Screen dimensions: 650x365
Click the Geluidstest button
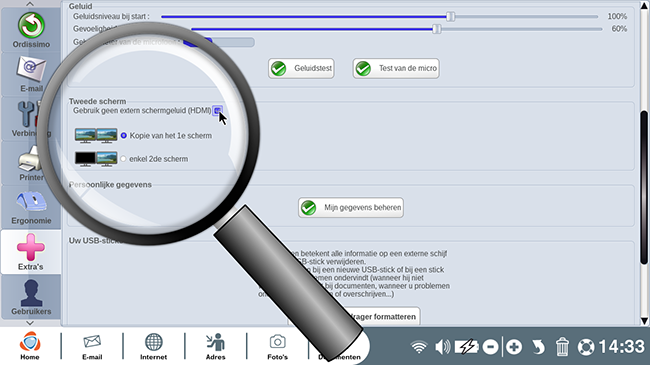(301, 68)
